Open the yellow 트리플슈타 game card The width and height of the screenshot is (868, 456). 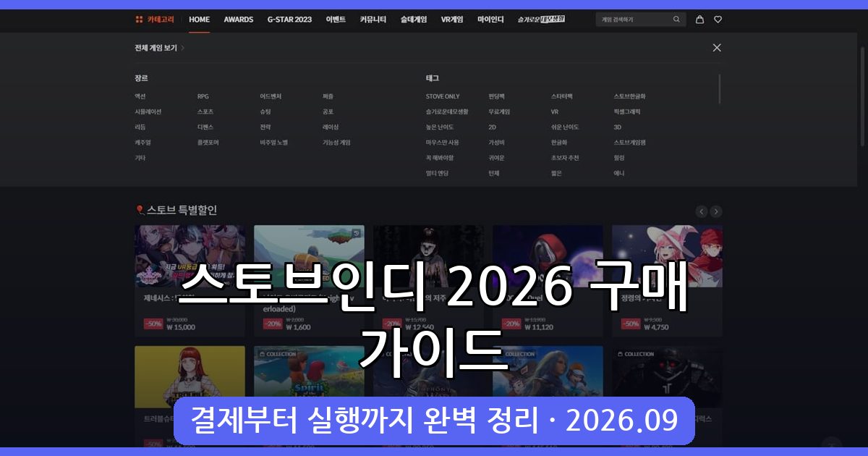(190, 377)
